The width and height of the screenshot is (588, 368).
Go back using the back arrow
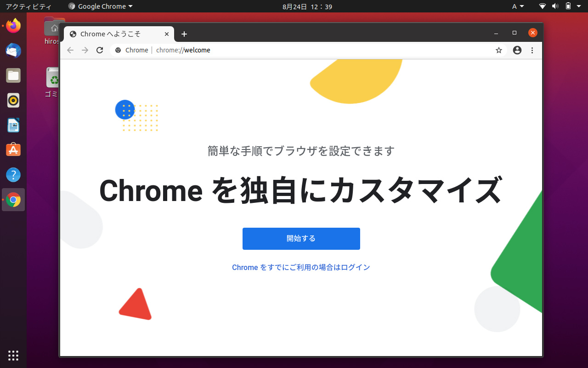click(x=70, y=50)
